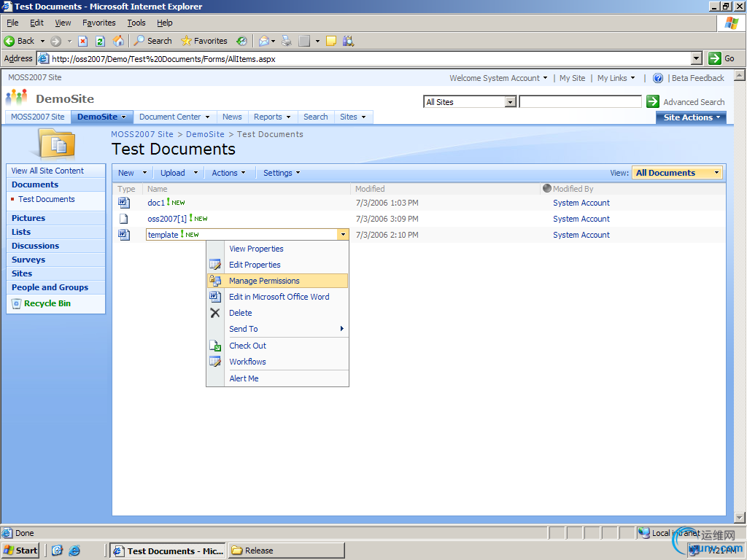
Task: Click the Delete X icon in menu
Action: coord(215,313)
